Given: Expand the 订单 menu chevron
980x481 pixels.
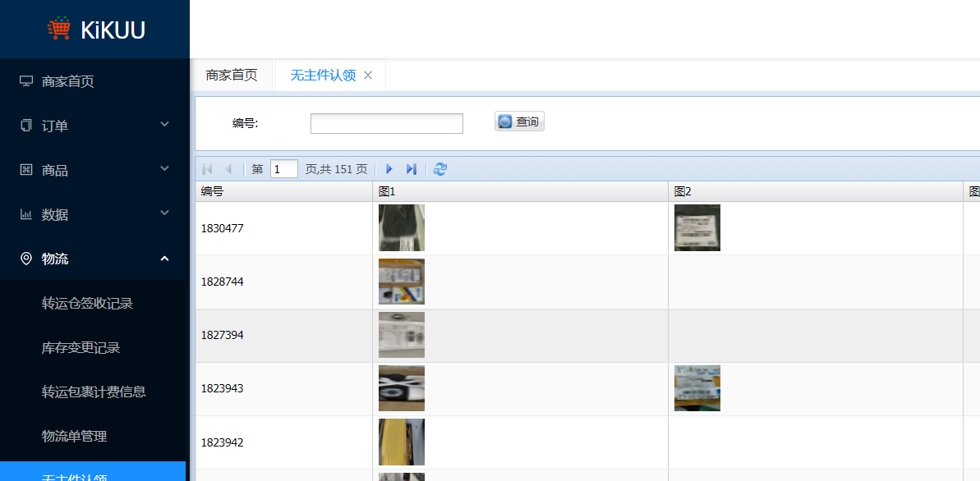Looking at the screenshot, I should (x=165, y=124).
